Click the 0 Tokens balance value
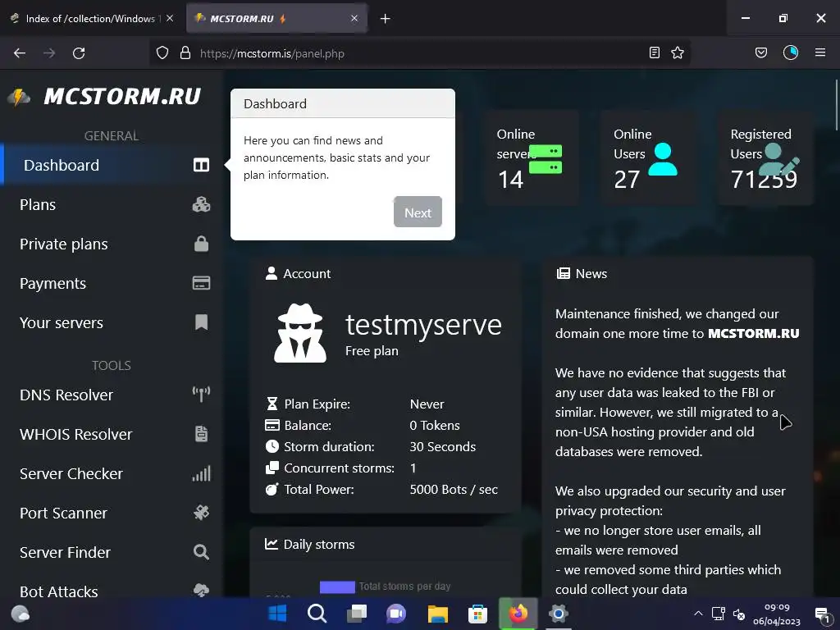840x630 pixels. [435, 426]
